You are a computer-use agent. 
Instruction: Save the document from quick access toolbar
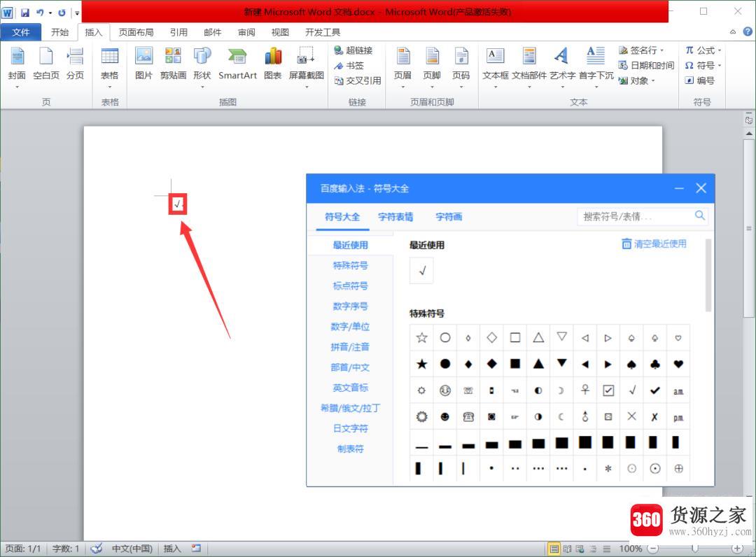pyautogui.click(x=25, y=13)
